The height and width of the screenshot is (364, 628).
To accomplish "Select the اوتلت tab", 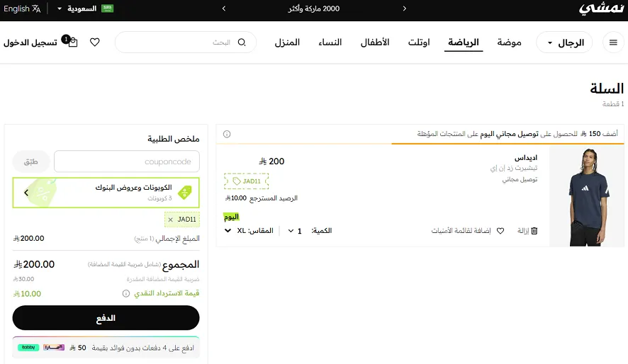I will click(x=419, y=42).
